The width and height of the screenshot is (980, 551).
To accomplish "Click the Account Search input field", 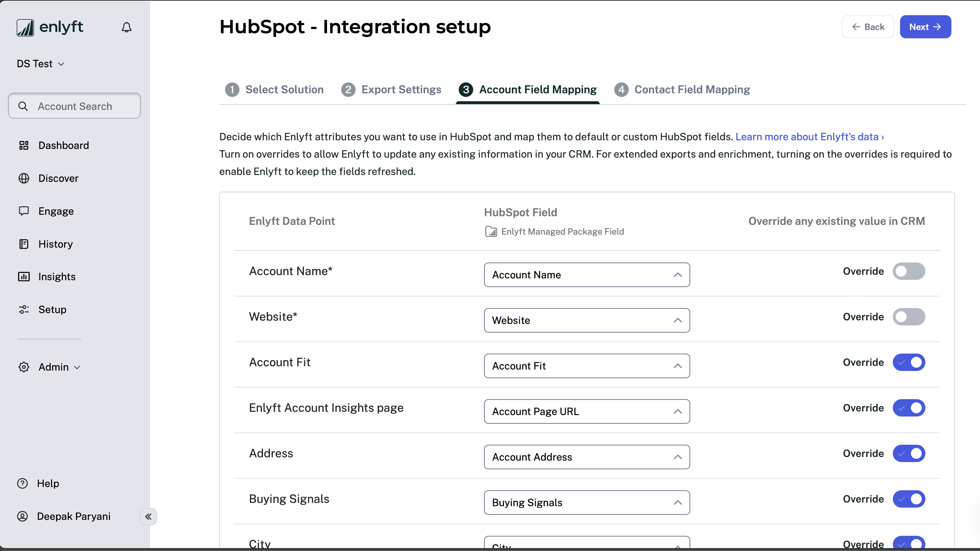I will pyautogui.click(x=75, y=106).
